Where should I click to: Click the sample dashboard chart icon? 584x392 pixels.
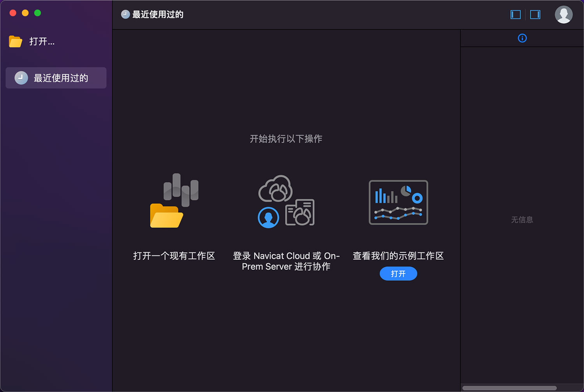(x=398, y=202)
